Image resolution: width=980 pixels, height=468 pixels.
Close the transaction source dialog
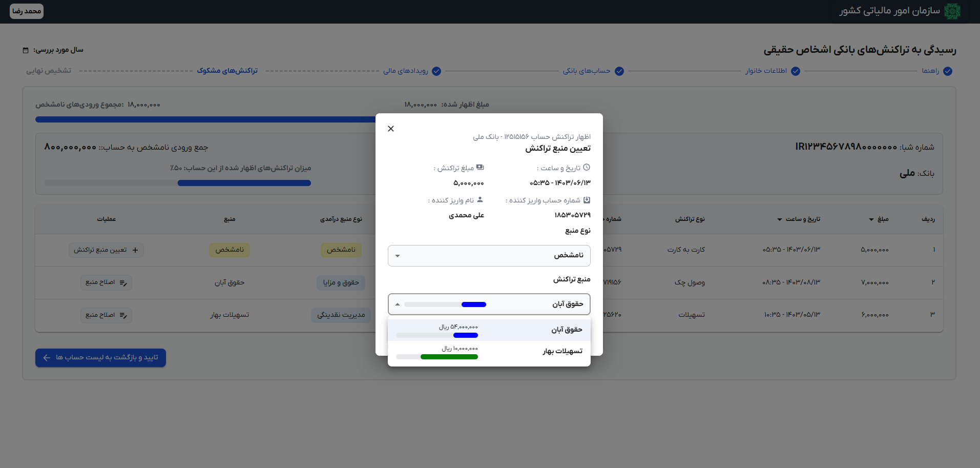point(391,129)
